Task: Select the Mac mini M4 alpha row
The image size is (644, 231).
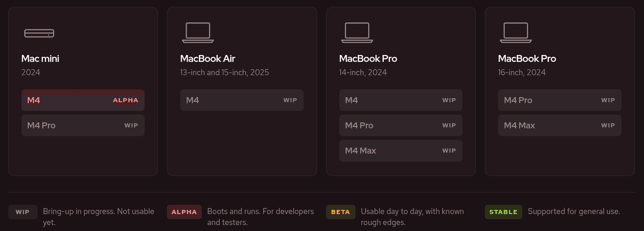Action: 83,100
